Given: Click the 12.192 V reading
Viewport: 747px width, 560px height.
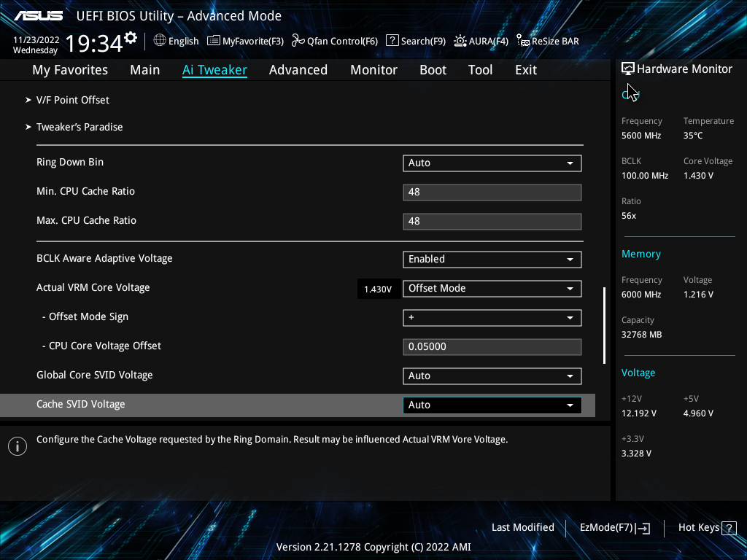Looking at the screenshot, I should (638, 413).
